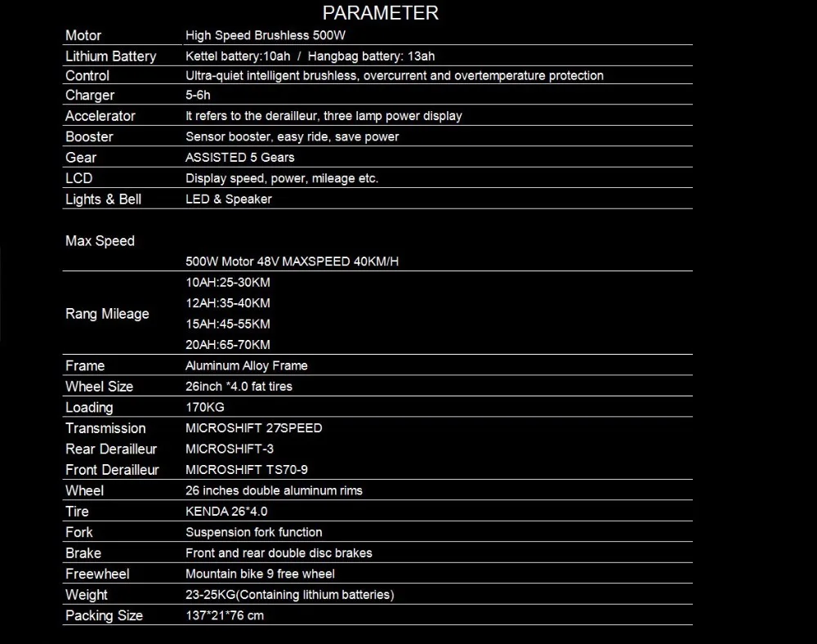Select the Tire label
Screen dimensions: 817x644
click(x=77, y=512)
